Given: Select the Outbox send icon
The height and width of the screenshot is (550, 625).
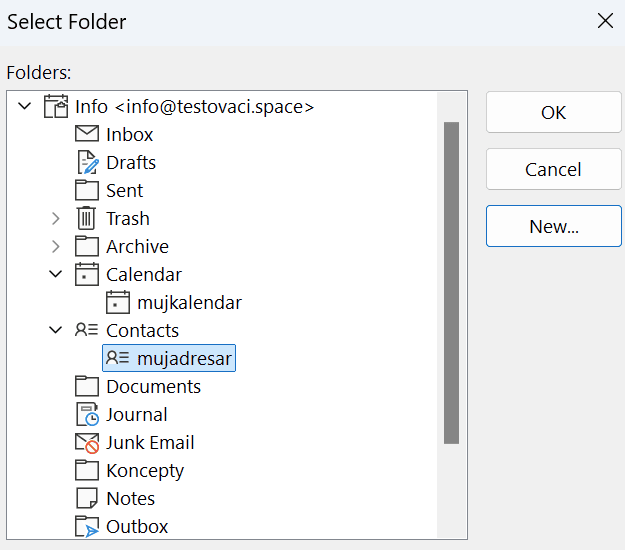Looking at the screenshot, I should coord(87,526).
